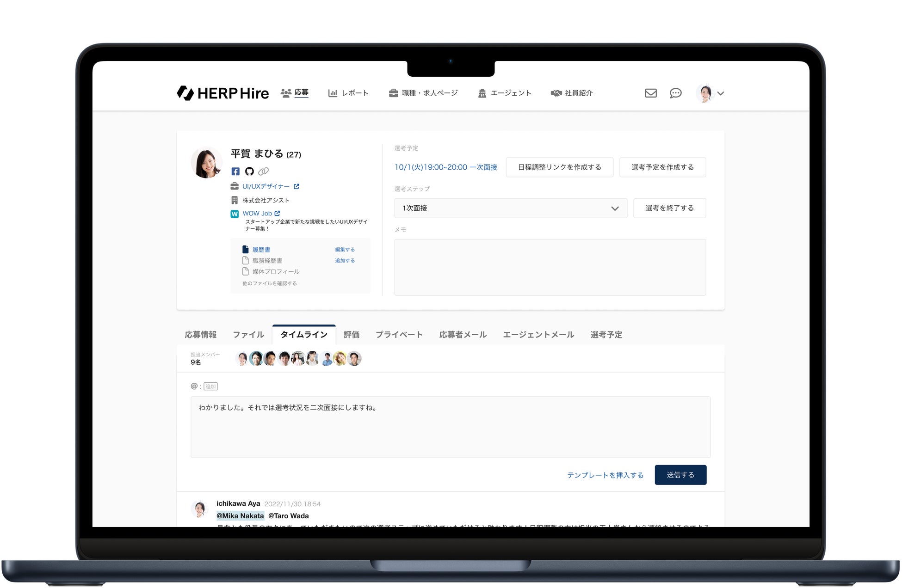Image resolution: width=902 pixels, height=588 pixels.
Task: Open the chat bubble icon in the header
Action: pyautogui.click(x=675, y=93)
